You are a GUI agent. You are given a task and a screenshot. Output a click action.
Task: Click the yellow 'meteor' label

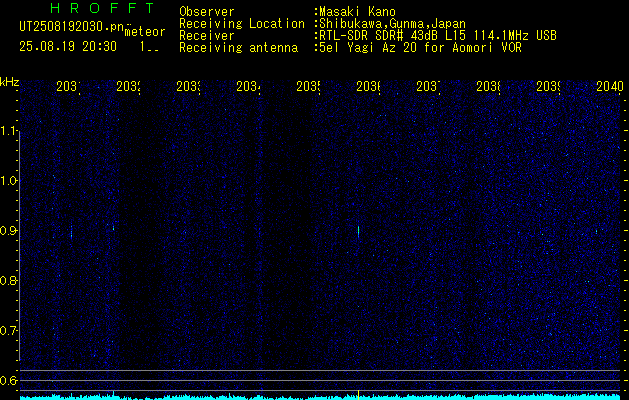point(145,32)
